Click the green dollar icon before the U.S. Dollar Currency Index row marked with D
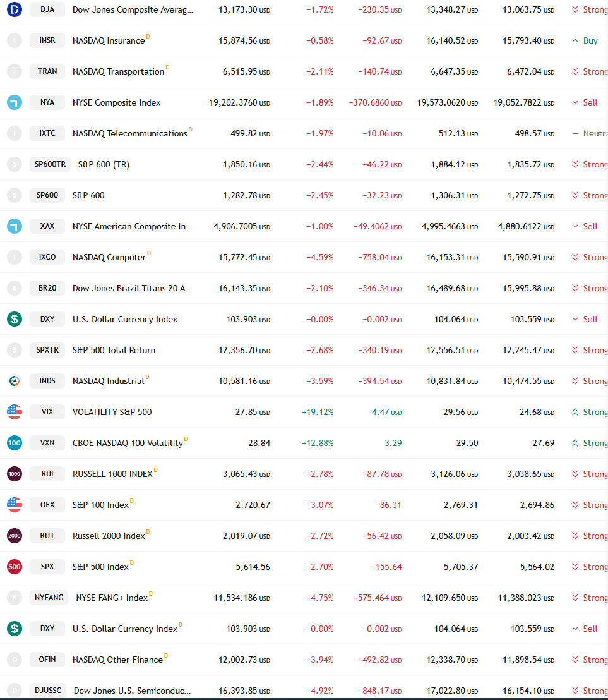608x700 pixels. [15, 629]
